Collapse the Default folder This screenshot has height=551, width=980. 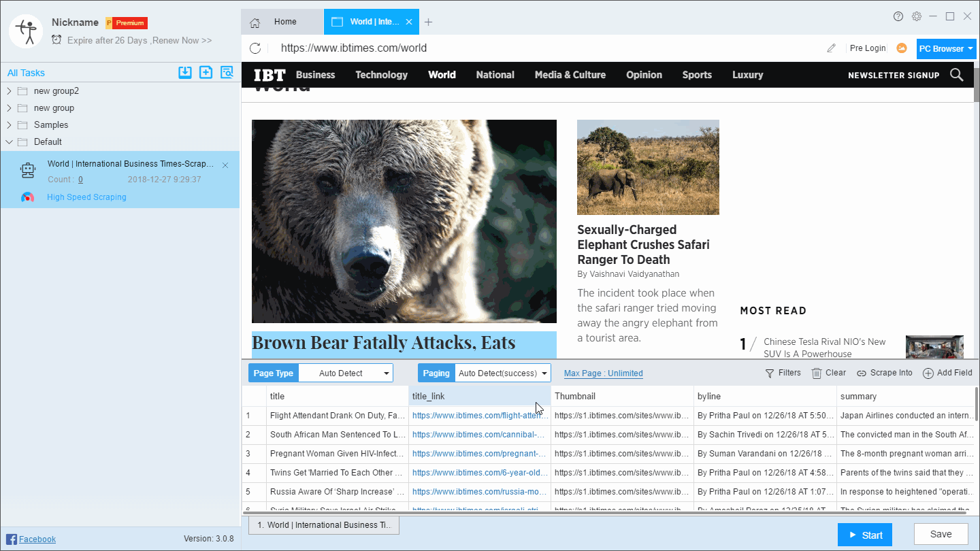pyautogui.click(x=9, y=142)
